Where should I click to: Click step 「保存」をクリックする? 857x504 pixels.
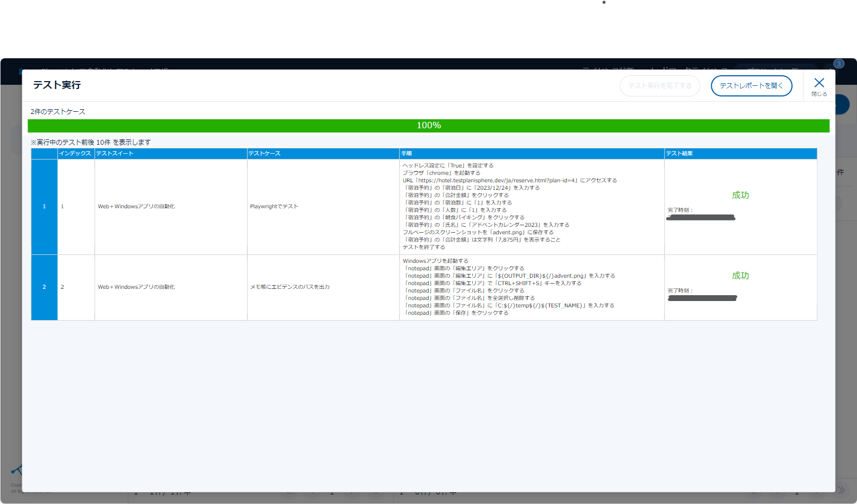tap(456, 313)
